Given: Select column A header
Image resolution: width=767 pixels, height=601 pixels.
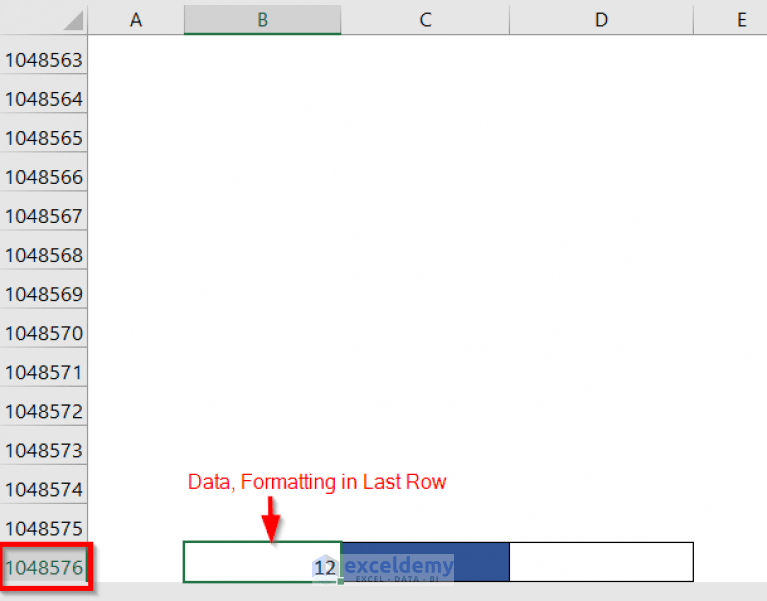Looking at the screenshot, I should click(136, 20).
